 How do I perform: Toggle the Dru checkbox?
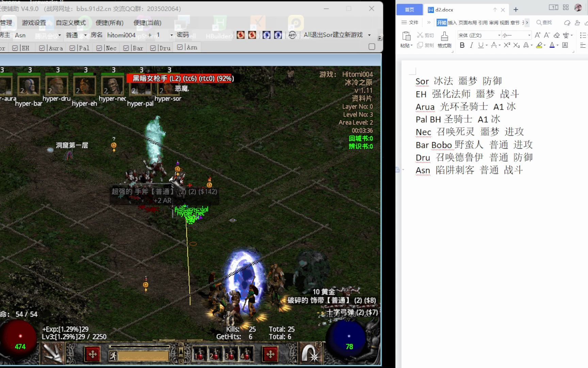click(153, 48)
